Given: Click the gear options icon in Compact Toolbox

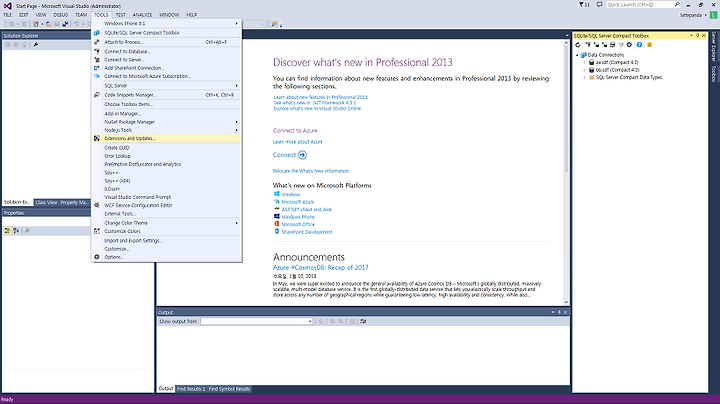Looking at the screenshot, I should tap(630, 45).
